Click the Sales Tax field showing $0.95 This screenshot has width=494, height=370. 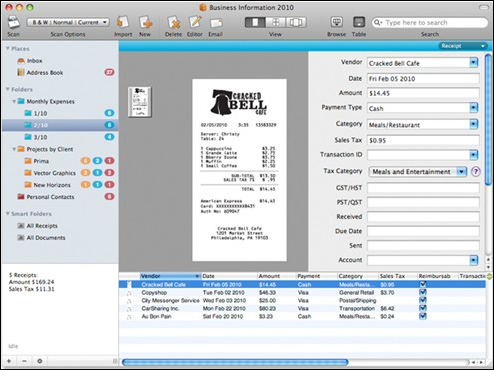(423, 140)
